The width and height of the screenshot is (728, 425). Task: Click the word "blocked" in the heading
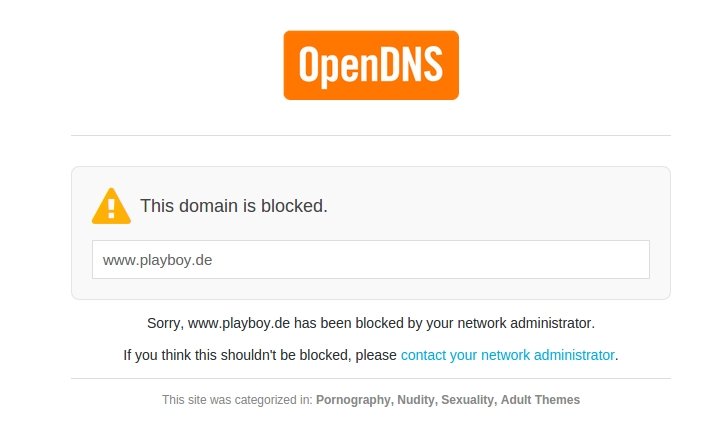293,207
